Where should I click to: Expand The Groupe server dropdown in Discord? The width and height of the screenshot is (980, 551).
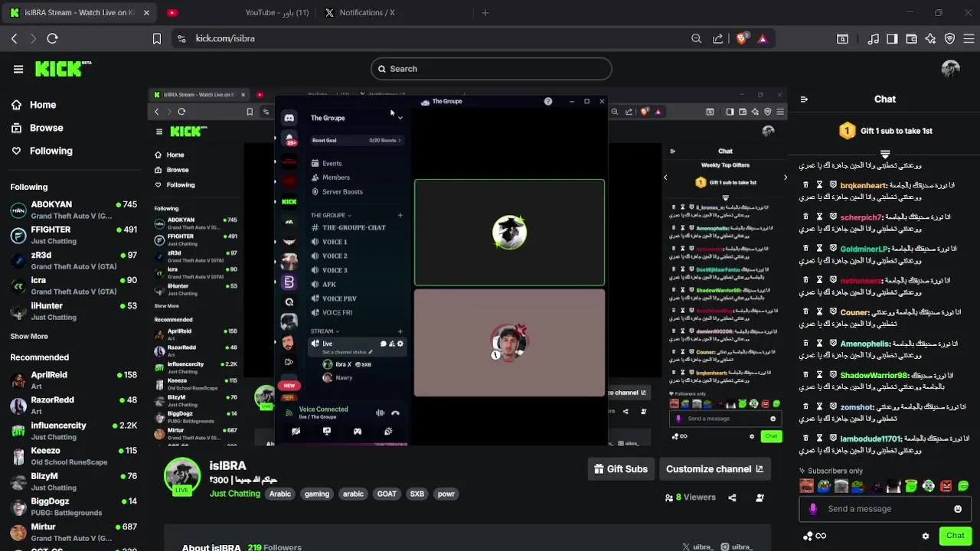point(400,118)
